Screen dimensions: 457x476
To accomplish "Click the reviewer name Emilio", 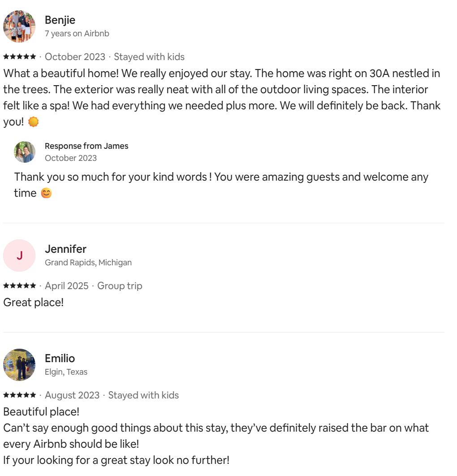I will click(x=60, y=358).
